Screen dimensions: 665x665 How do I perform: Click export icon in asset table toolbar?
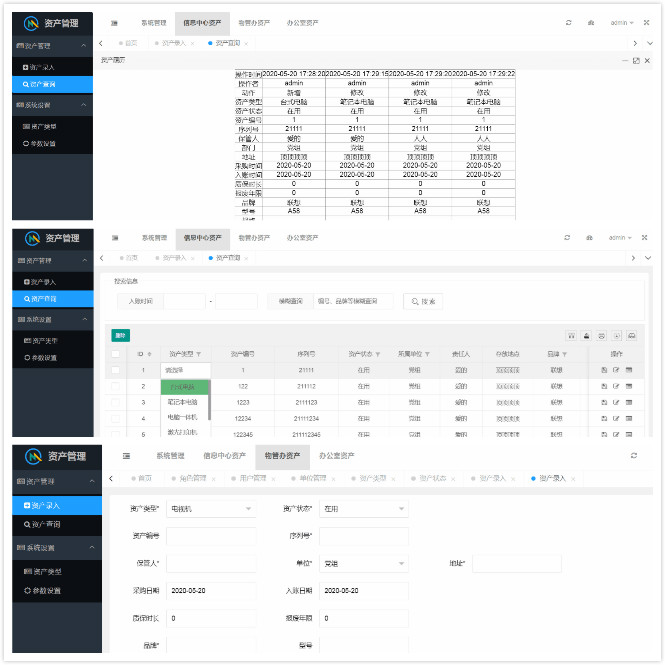(587, 335)
